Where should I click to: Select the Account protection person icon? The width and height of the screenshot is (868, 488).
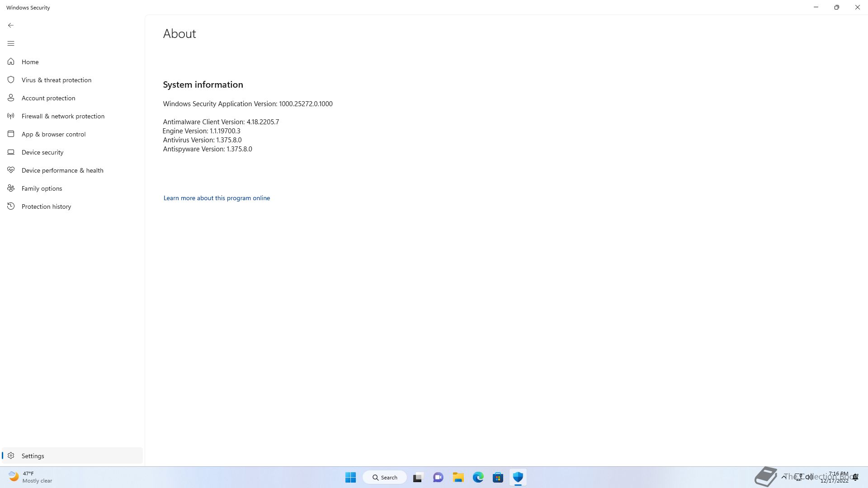click(x=11, y=98)
